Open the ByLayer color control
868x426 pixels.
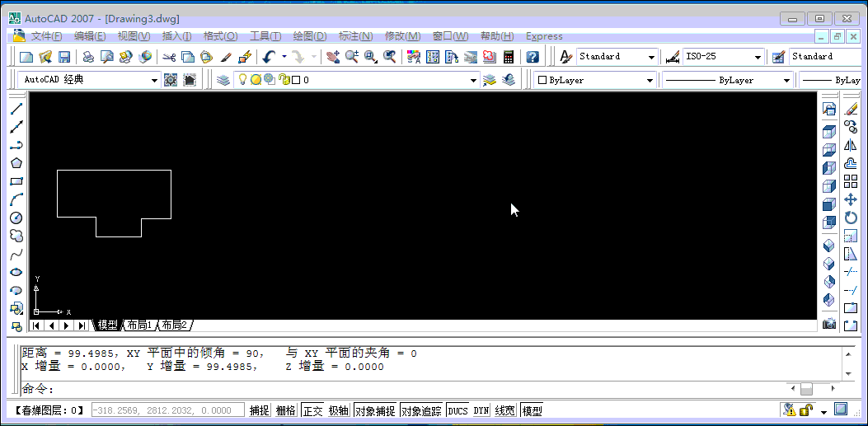click(595, 80)
